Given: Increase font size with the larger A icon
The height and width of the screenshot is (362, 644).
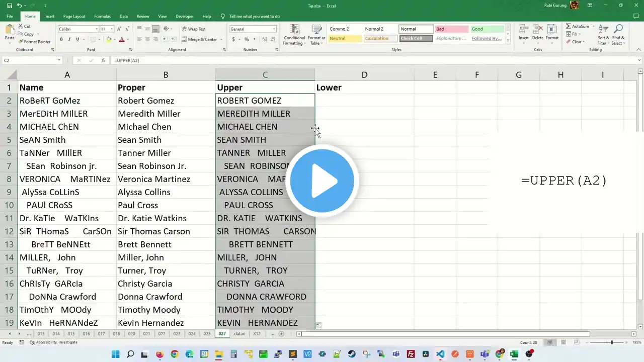Looking at the screenshot, I should (x=120, y=29).
